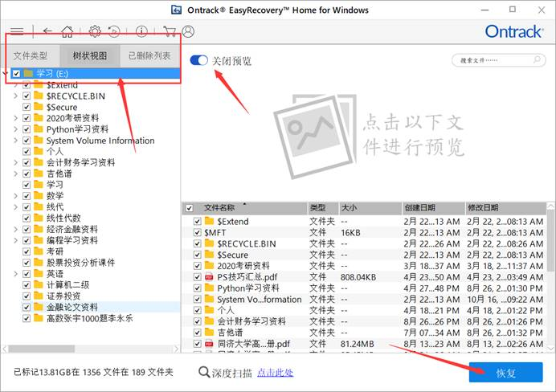
Task: Open the info icon in toolbar
Action: pos(141,31)
